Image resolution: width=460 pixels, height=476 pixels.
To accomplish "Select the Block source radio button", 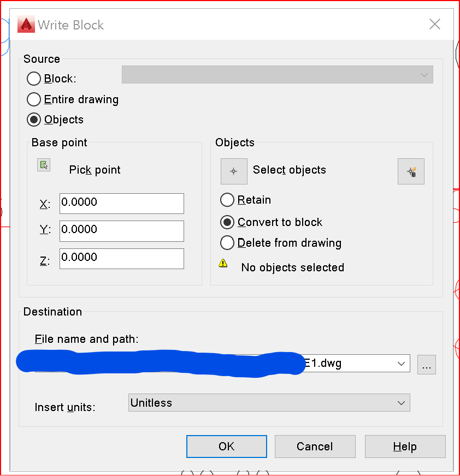I will click(34, 79).
